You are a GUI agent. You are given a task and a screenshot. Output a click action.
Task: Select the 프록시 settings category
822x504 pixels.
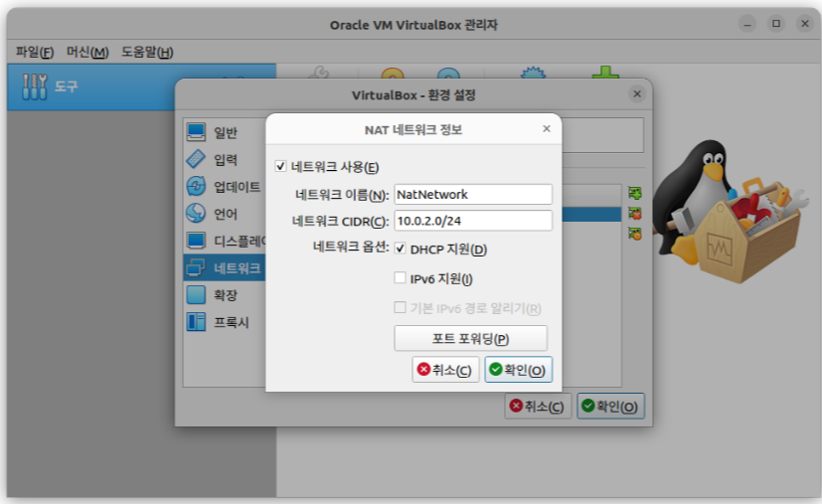click(x=225, y=322)
